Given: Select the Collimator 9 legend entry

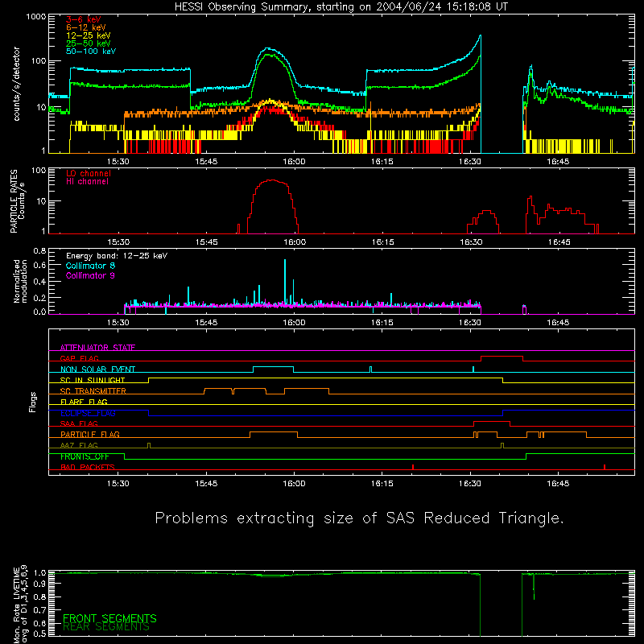Looking at the screenshot, I should [x=90, y=275].
